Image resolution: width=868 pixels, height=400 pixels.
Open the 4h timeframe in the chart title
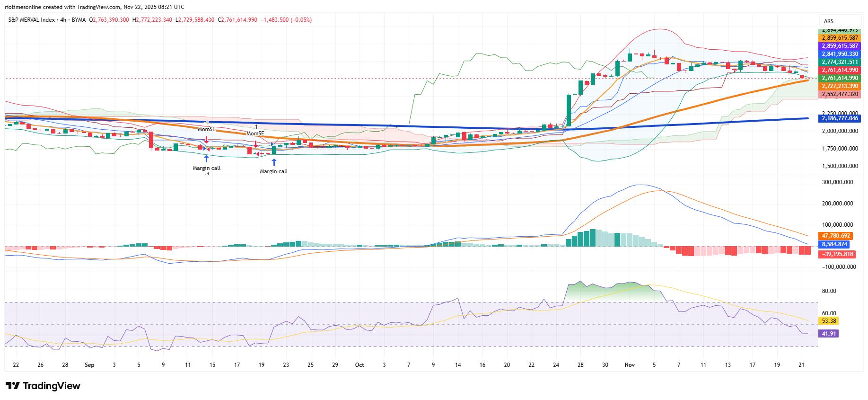tap(61, 20)
